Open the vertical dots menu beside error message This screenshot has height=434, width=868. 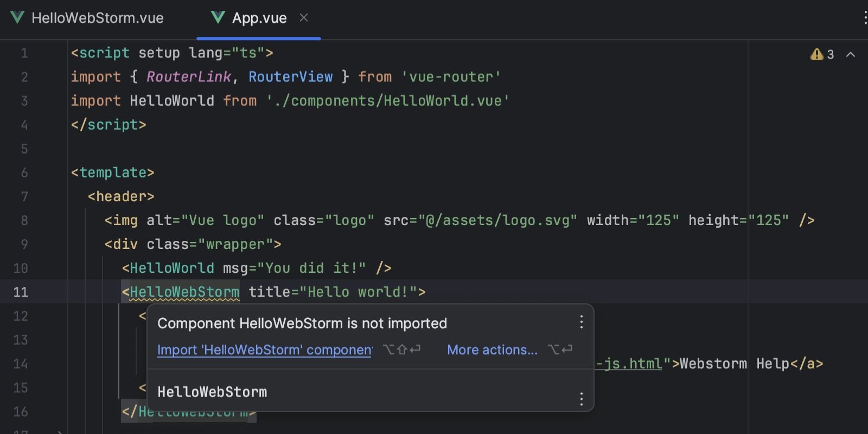tap(581, 322)
